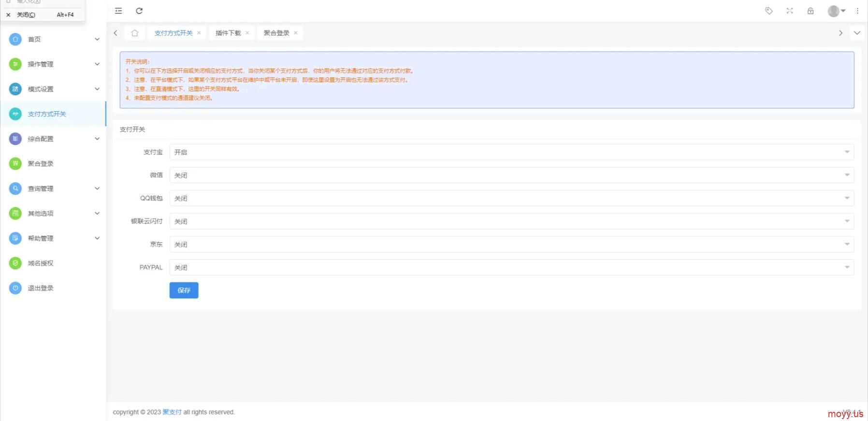868x421 pixels.
Task: Click the 退出登录 power icon
Action: (15, 288)
